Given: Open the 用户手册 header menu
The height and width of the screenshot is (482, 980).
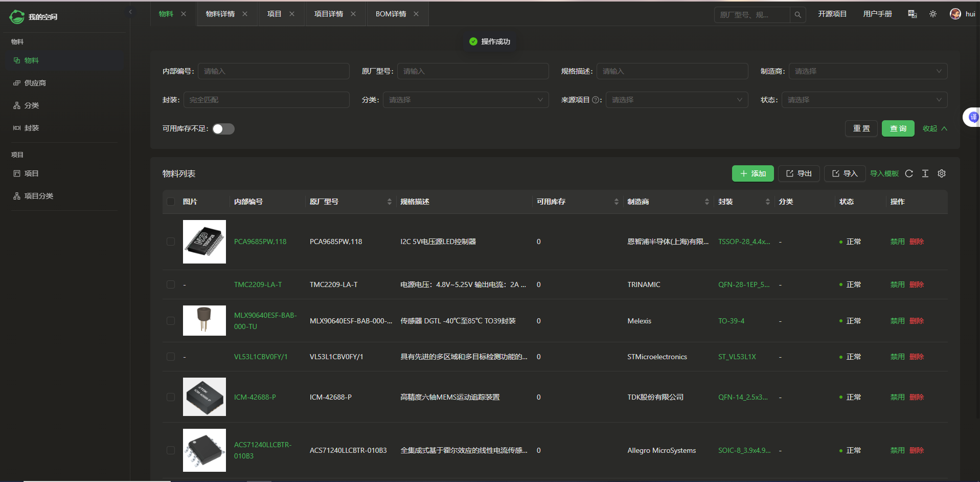Looking at the screenshot, I should [x=878, y=14].
